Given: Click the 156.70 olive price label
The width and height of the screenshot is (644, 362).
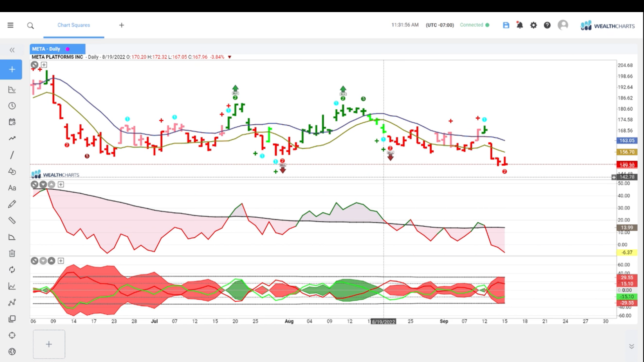Looking at the screenshot, I should [627, 152].
